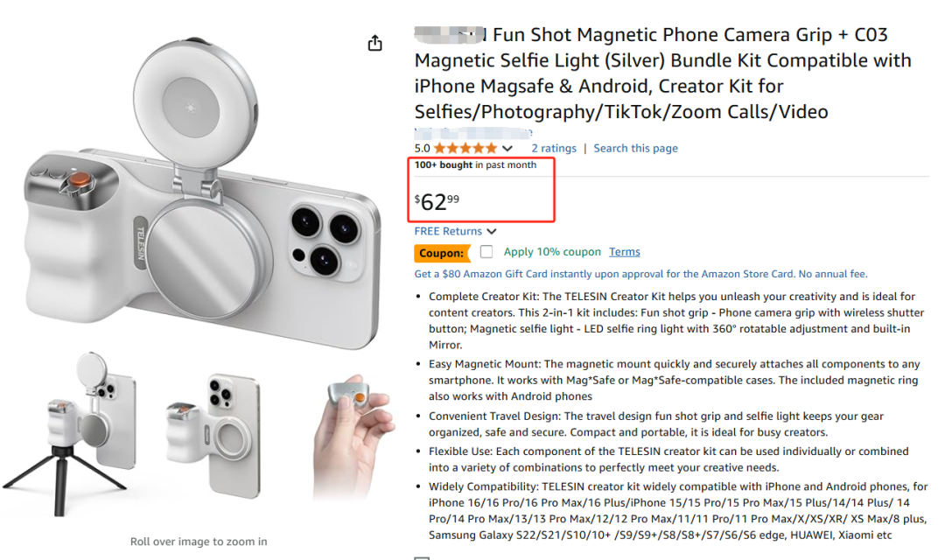This screenshot has height=560, width=945.
Task: Click the blurred brand store link under title
Action: (x=473, y=133)
